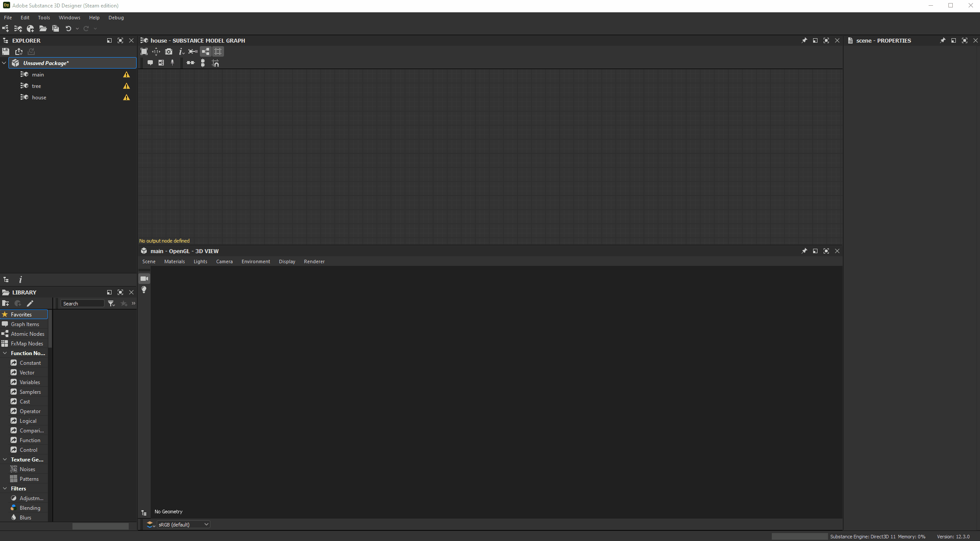Viewport: 980px width, 541px height.
Task: Open the undo history dropdown arrow
Action: (x=77, y=29)
